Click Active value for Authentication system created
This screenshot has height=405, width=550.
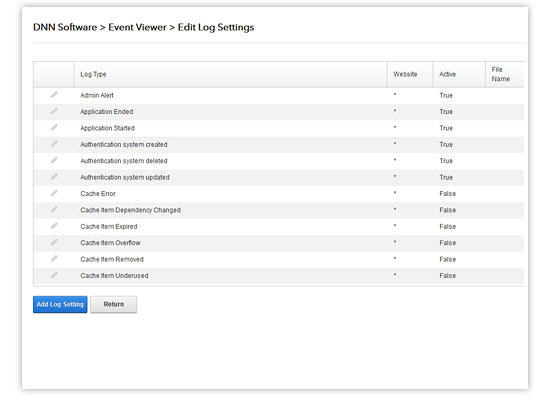446,144
